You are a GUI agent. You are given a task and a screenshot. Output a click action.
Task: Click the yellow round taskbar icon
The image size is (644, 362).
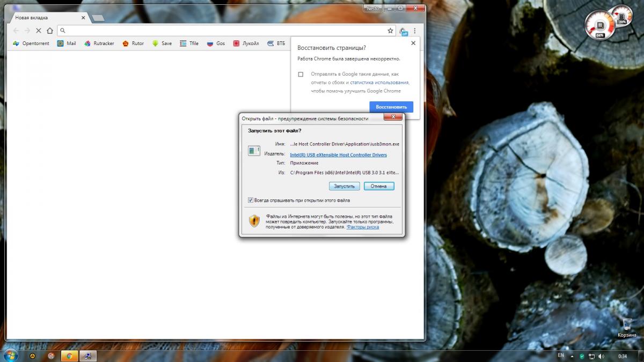[33, 356]
